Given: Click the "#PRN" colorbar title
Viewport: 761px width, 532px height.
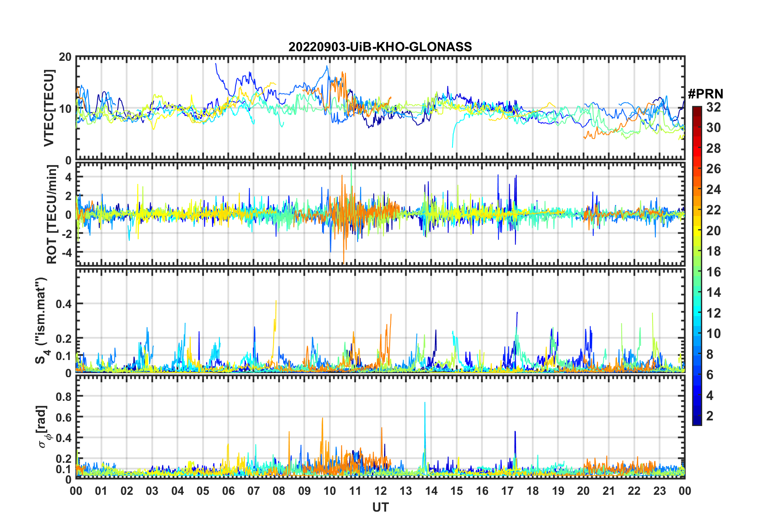Looking at the screenshot, I should tap(705, 94).
